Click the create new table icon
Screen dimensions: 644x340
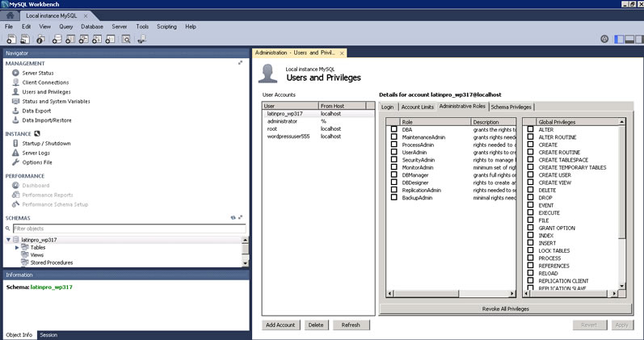pos(70,39)
